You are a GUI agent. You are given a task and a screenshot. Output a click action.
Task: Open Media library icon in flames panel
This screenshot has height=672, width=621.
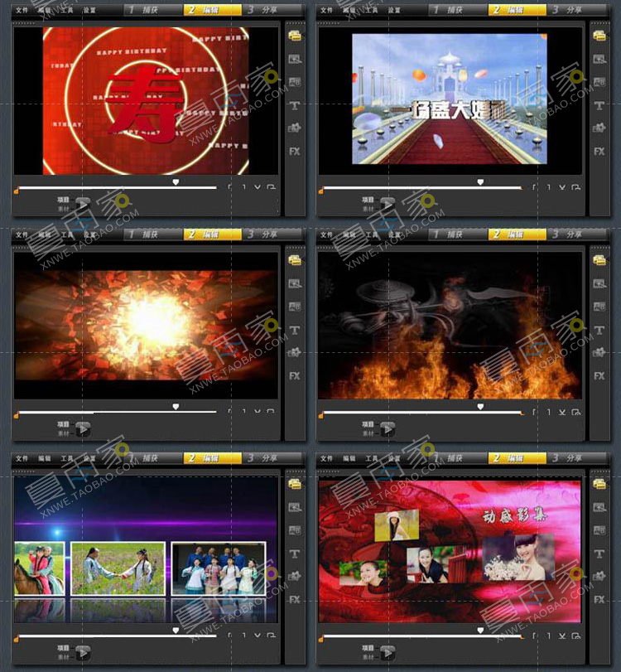point(599,260)
